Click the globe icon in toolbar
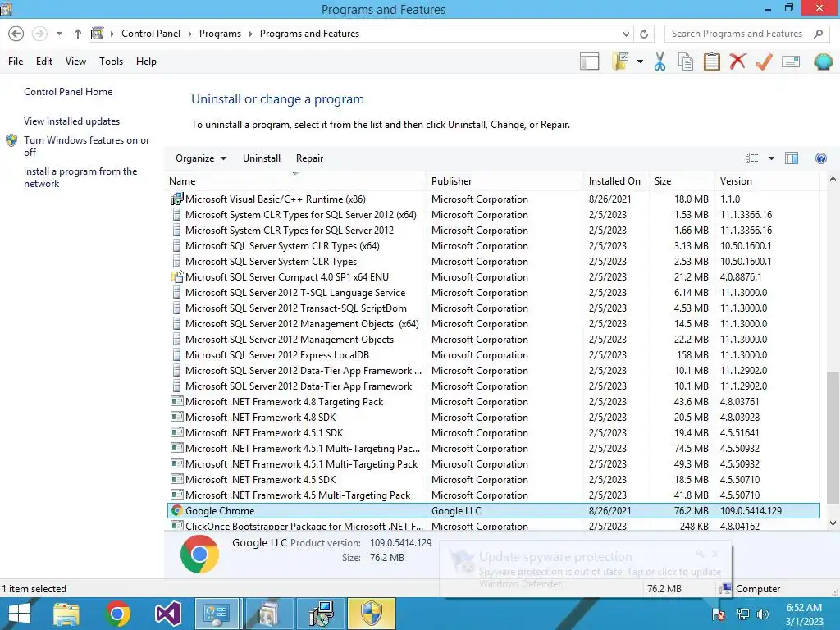Image resolution: width=840 pixels, height=630 pixels. [823, 62]
